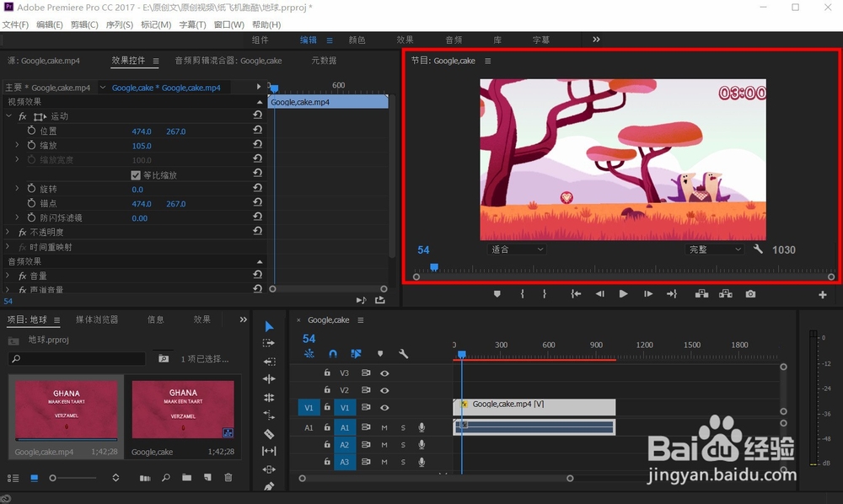
Task: Click scale value 105.0
Action: 142,146
